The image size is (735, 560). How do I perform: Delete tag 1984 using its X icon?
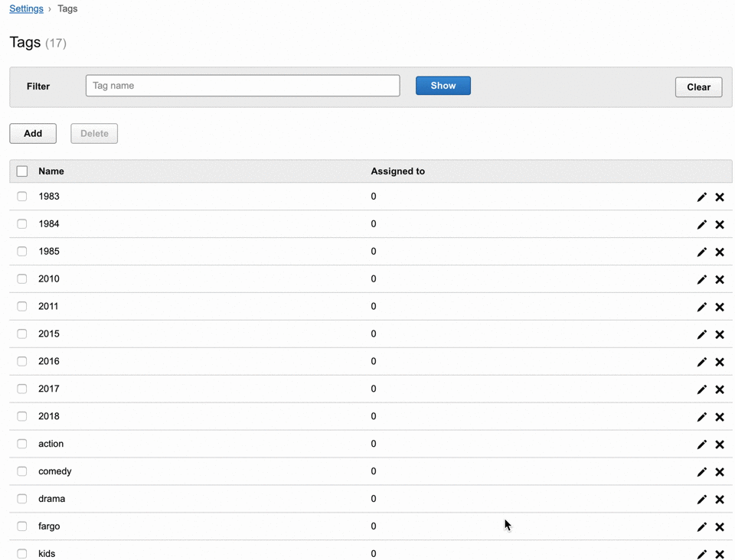(x=720, y=224)
